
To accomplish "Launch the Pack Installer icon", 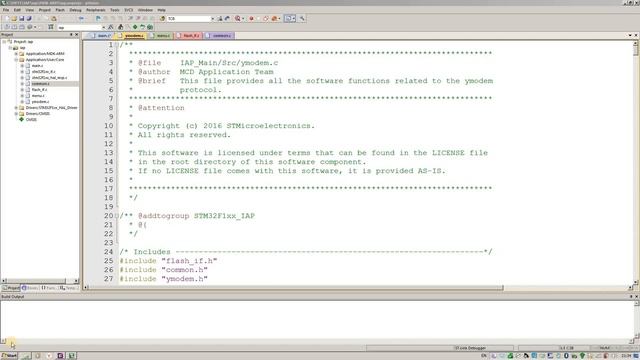I will (150, 27).
